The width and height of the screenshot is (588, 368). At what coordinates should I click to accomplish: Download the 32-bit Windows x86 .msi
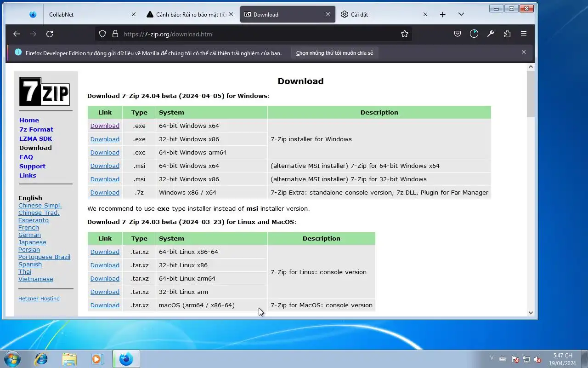pos(105,179)
